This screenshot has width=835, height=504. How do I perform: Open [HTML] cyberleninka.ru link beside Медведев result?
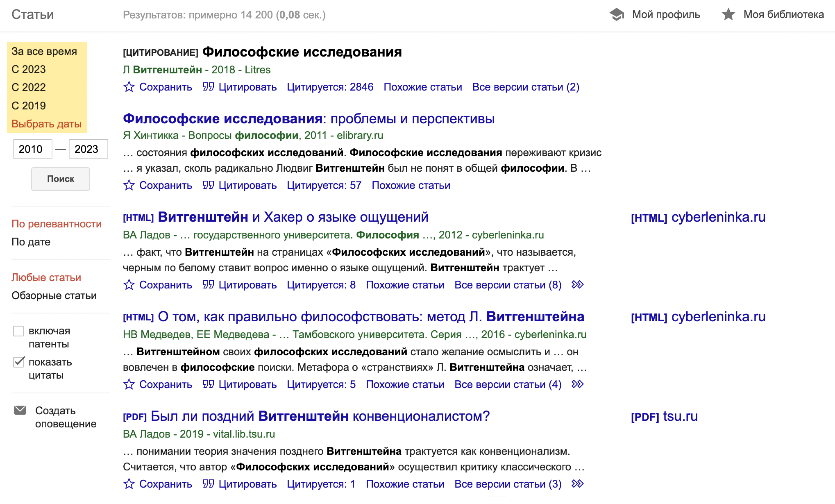[698, 317]
